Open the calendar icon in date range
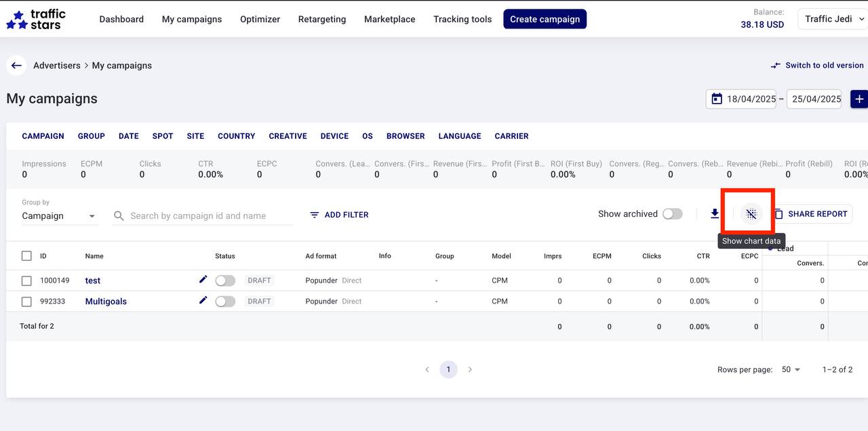This screenshot has height=431, width=868. coord(717,99)
